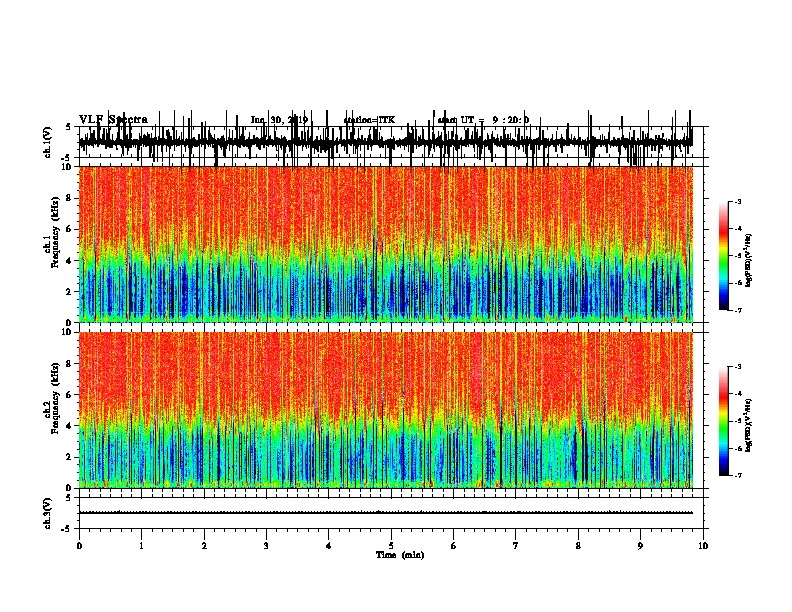Click the ch.1 colorbar 'log(PSD)' label

coord(748,261)
